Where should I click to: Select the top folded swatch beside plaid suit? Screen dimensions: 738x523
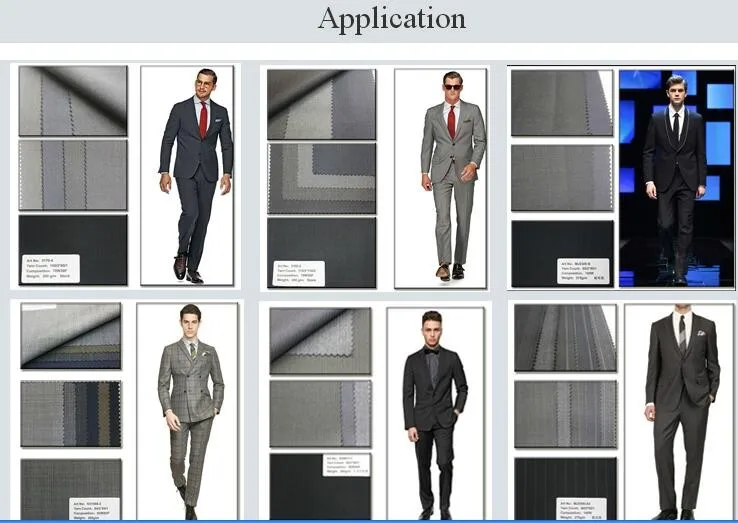(x=71, y=336)
